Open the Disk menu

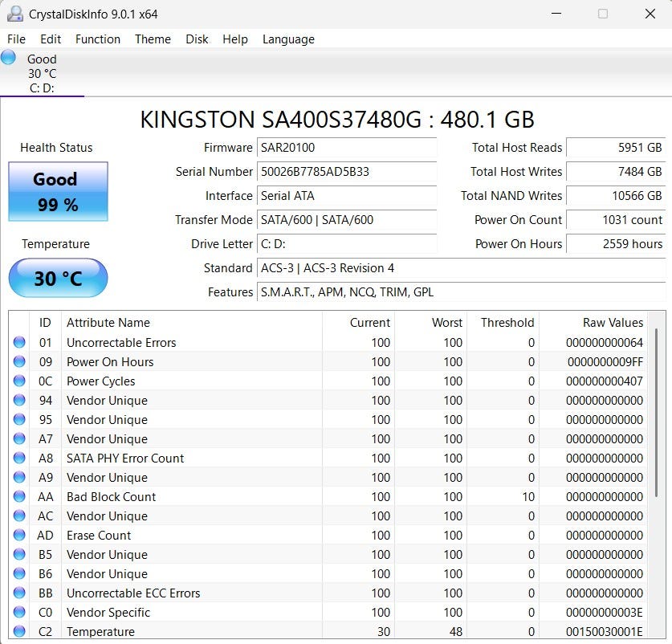(197, 39)
